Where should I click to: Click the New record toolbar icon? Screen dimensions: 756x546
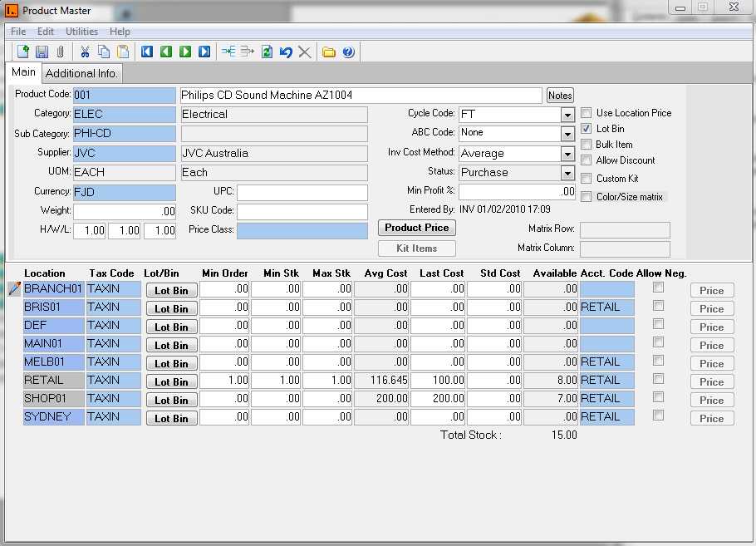click(22, 52)
